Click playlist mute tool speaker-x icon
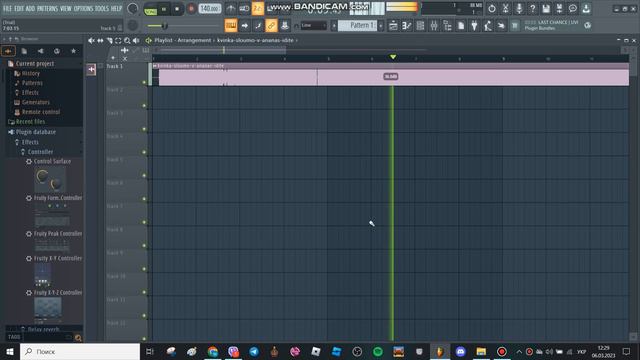 [x=91, y=40]
